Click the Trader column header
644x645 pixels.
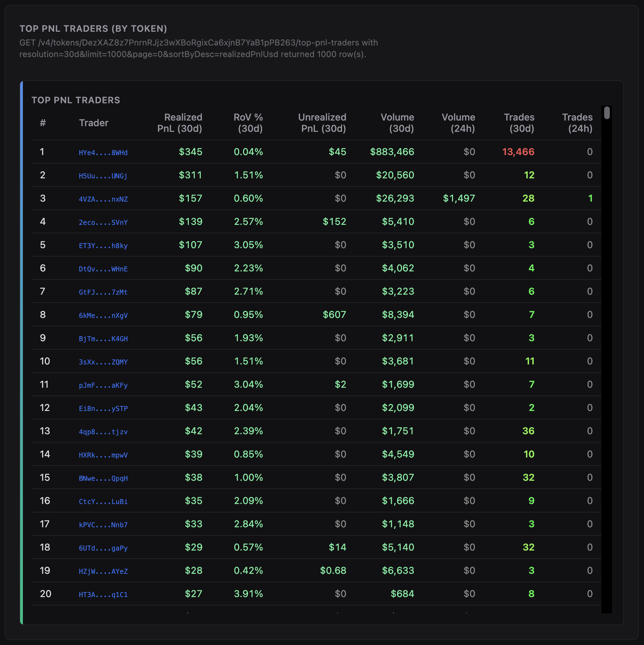(x=94, y=123)
